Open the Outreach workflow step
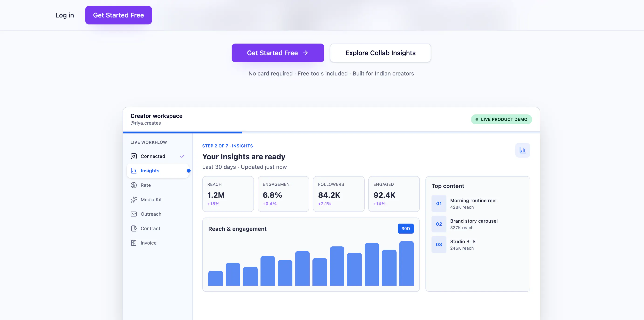 [158, 214]
